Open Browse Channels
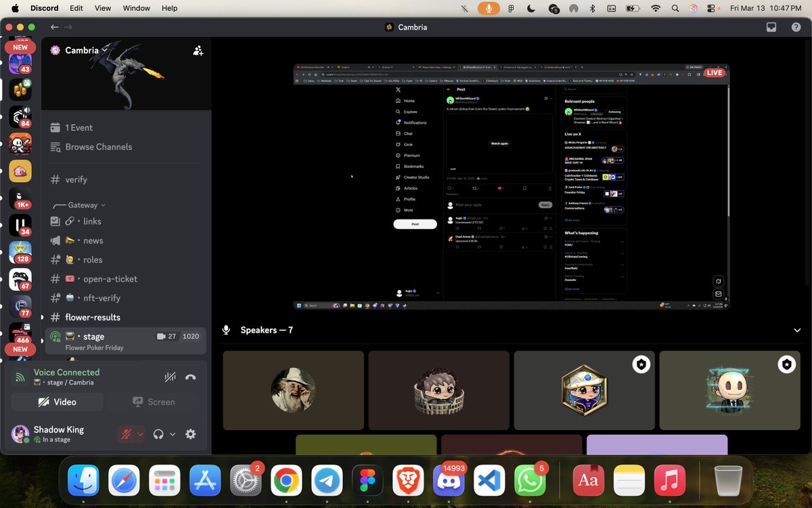 (x=126, y=147)
